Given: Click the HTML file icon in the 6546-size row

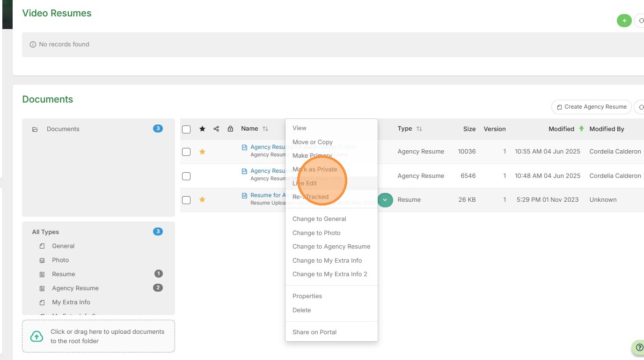Looking at the screenshot, I should point(244,171).
